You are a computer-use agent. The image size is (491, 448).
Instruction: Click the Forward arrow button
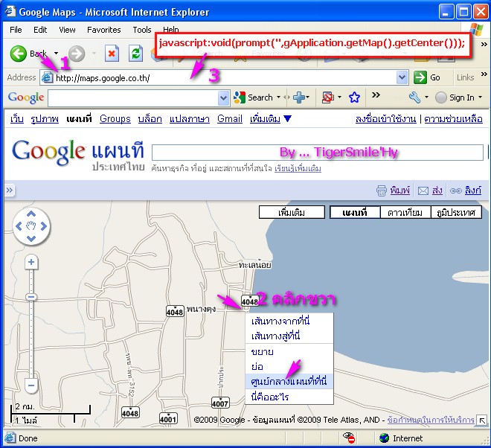pyautogui.click(x=77, y=54)
